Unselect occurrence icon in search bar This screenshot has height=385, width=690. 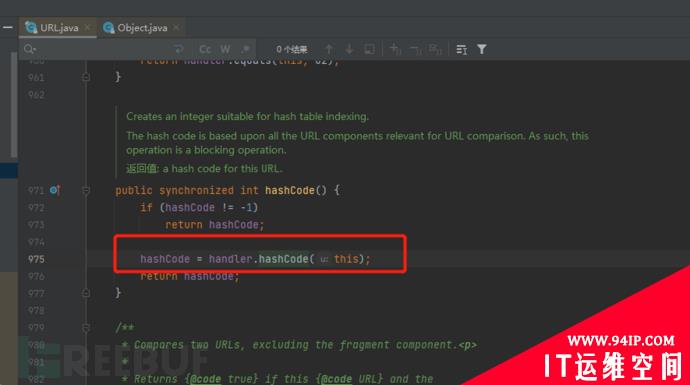[x=415, y=50]
